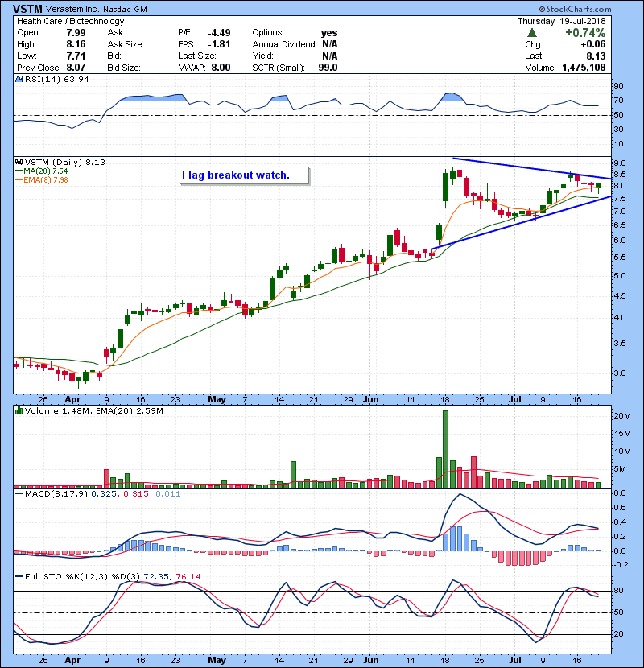Click the Volume 1.48M, EMA(20) 2.59M label
Screen dimensions: 644x668
[93, 410]
